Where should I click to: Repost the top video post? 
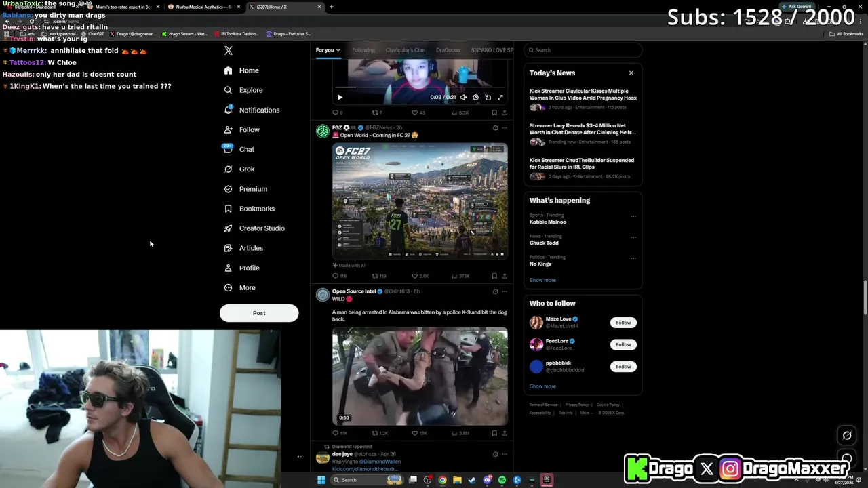click(376, 113)
